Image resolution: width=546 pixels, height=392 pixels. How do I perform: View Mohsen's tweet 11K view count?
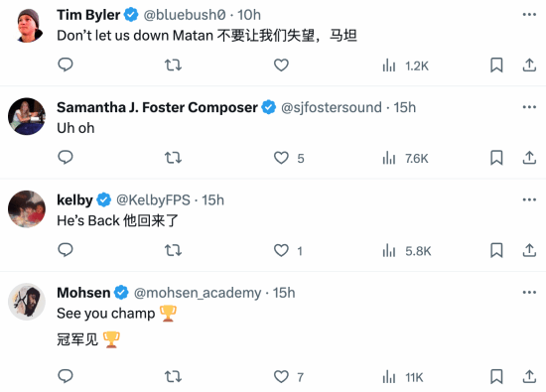tap(402, 377)
